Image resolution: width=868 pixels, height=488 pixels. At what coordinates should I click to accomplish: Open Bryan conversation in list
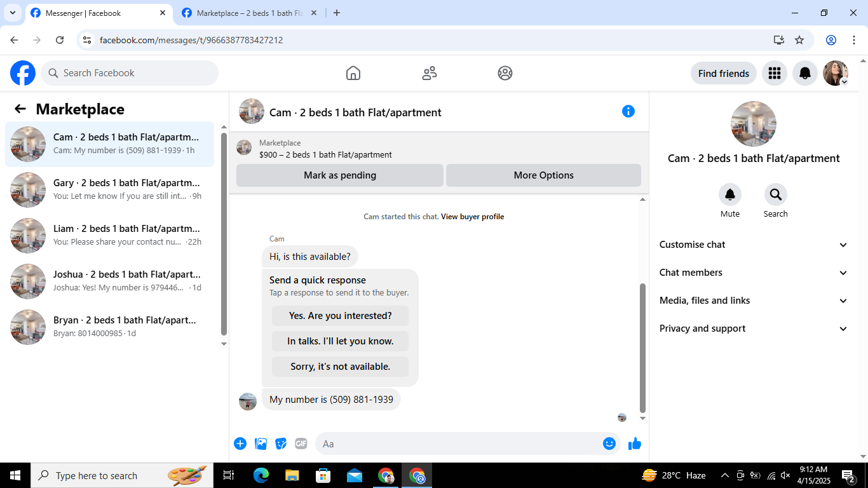[110, 327]
